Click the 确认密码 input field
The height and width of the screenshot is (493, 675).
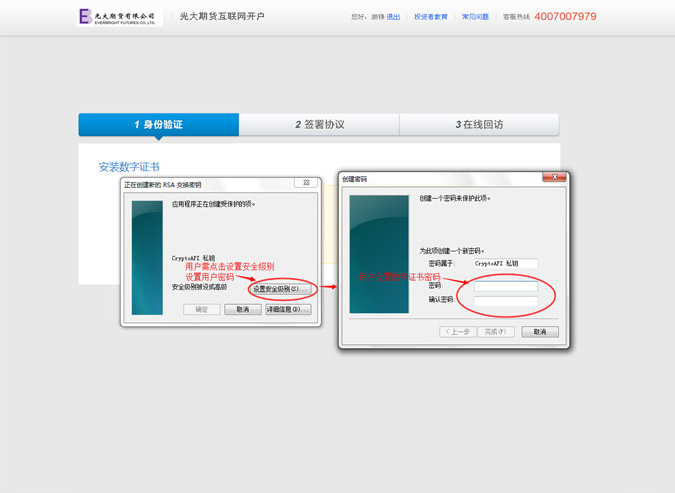coord(506,301)
